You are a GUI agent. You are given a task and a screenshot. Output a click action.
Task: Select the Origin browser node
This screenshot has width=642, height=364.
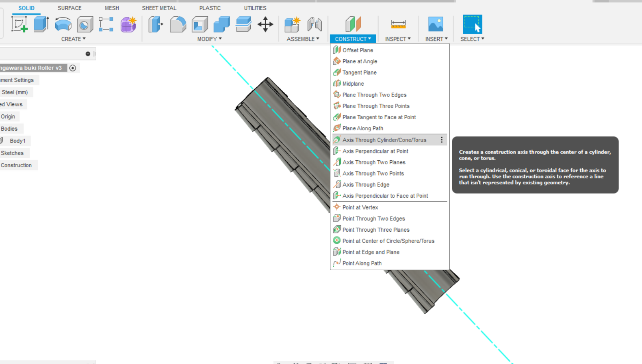[x=8, y=116]
